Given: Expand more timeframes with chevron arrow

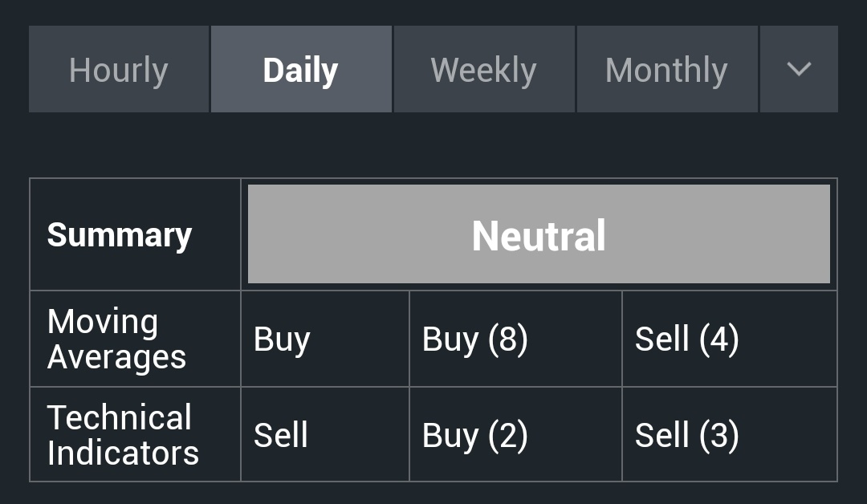Looking at the screenshot, I should [x=799, y=69].
